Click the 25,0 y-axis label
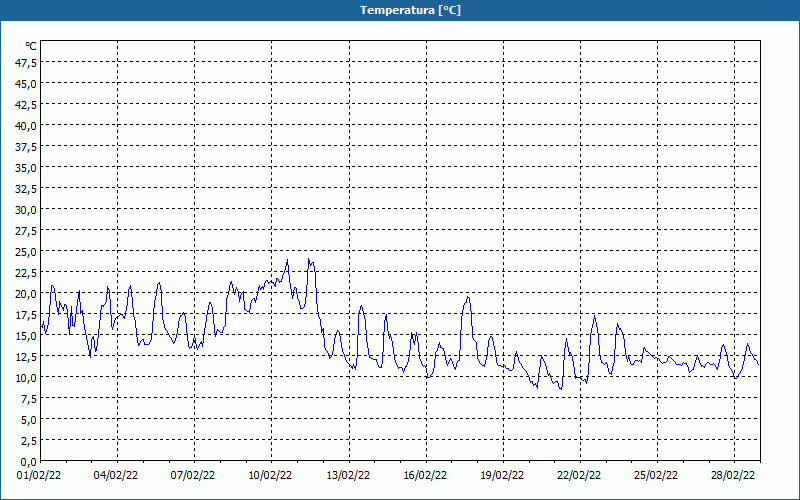The width and height of the screenshot is (800, 500). [x=27, y=252]
